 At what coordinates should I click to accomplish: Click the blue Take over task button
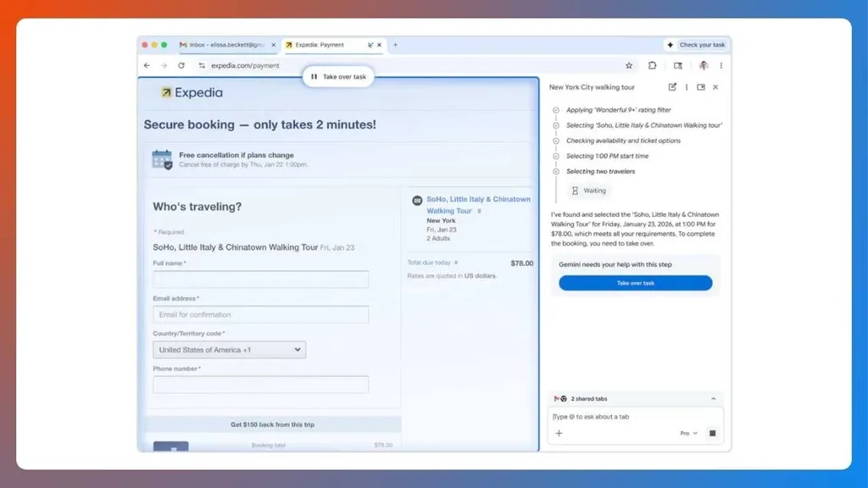(x=636, y=283)
